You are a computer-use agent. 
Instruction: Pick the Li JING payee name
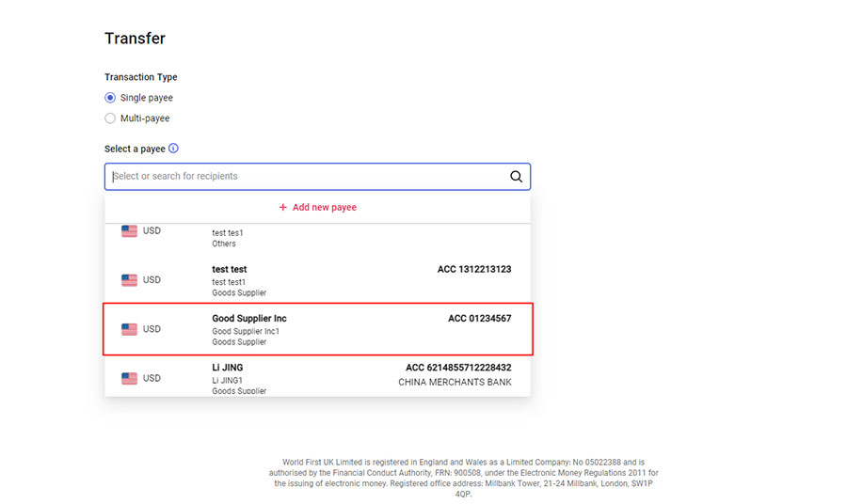(229, 368)
